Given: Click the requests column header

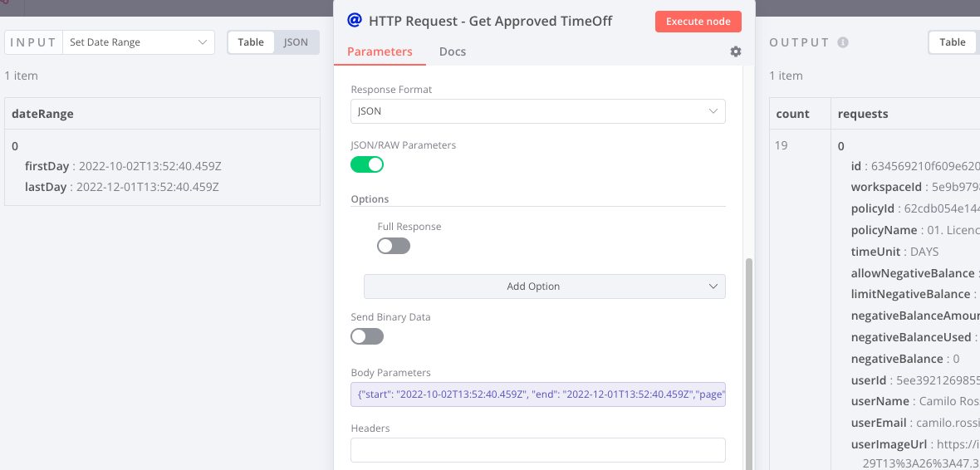Looking at the screenshot, I should [905, 114].
